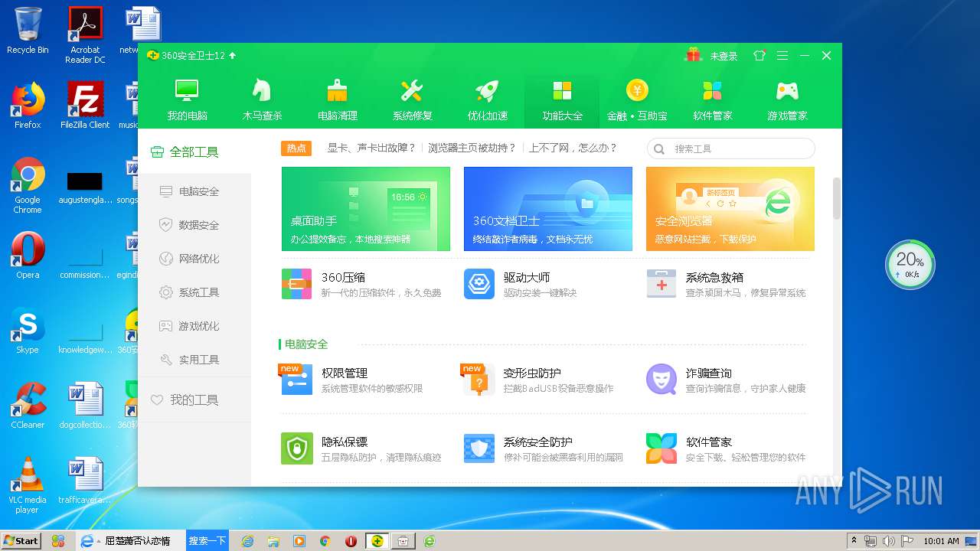
Task: Open the 权限管理 tool icon
Action: (296, 380)
